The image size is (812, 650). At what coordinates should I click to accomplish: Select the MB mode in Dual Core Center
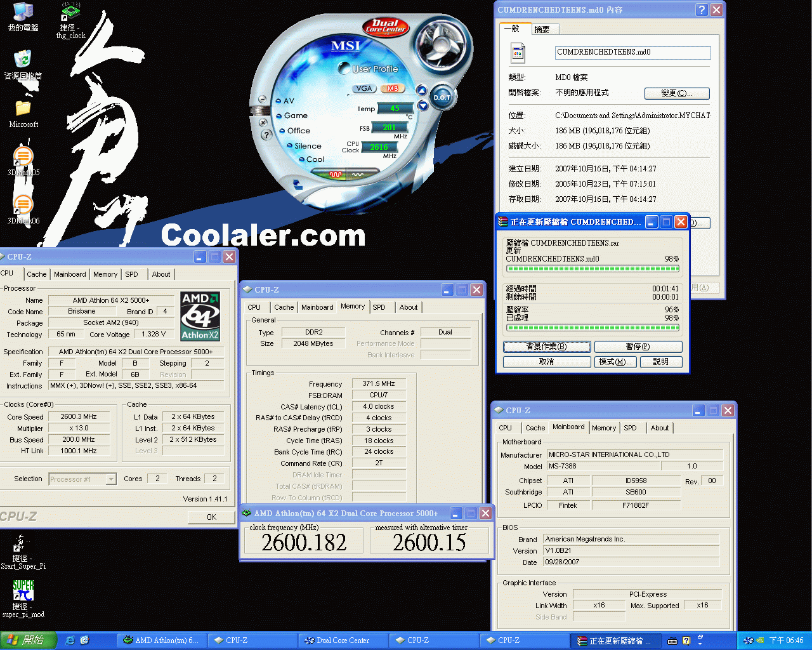(392, 88)
